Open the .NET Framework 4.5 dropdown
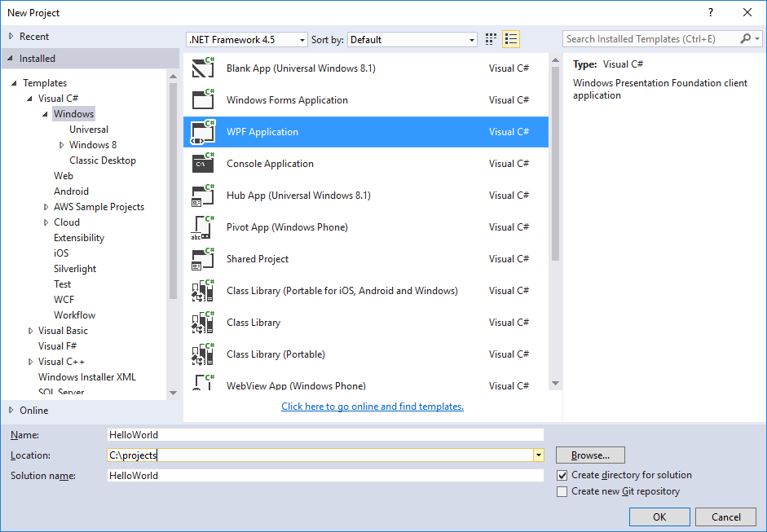Screen dimensions: 767x532 [247, 40]
